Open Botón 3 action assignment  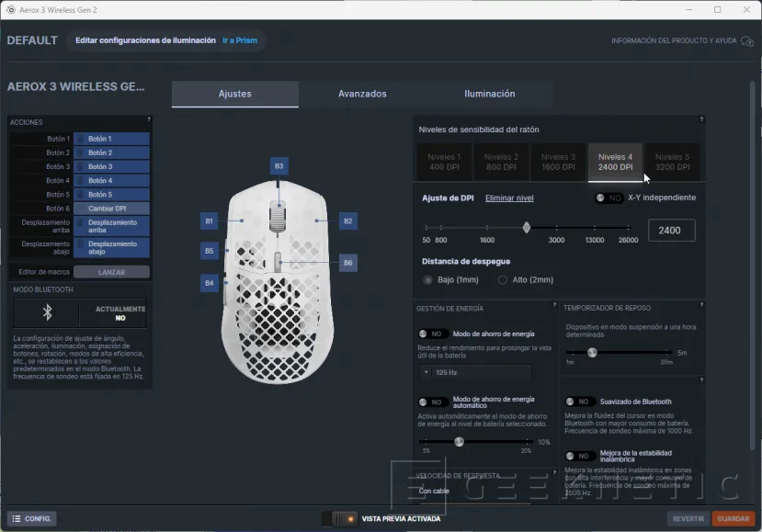(112, 166)
